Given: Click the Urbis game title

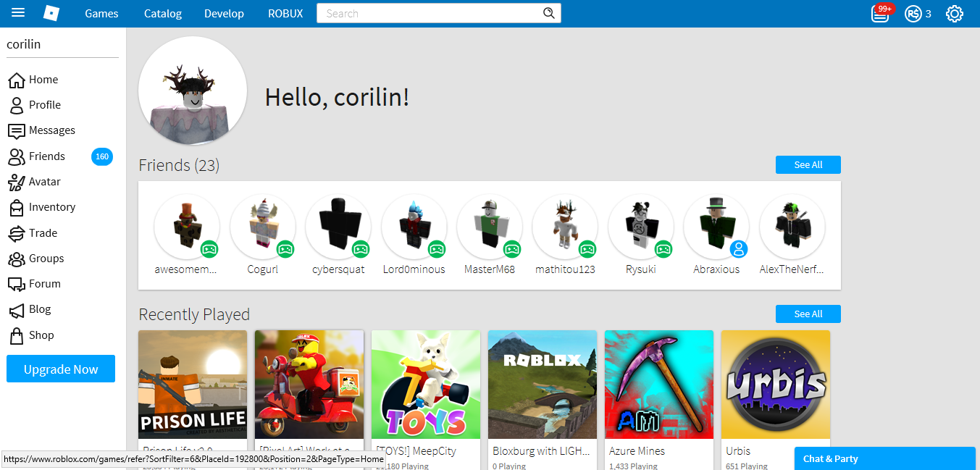Looking at the screenshot, I should 739,450.
